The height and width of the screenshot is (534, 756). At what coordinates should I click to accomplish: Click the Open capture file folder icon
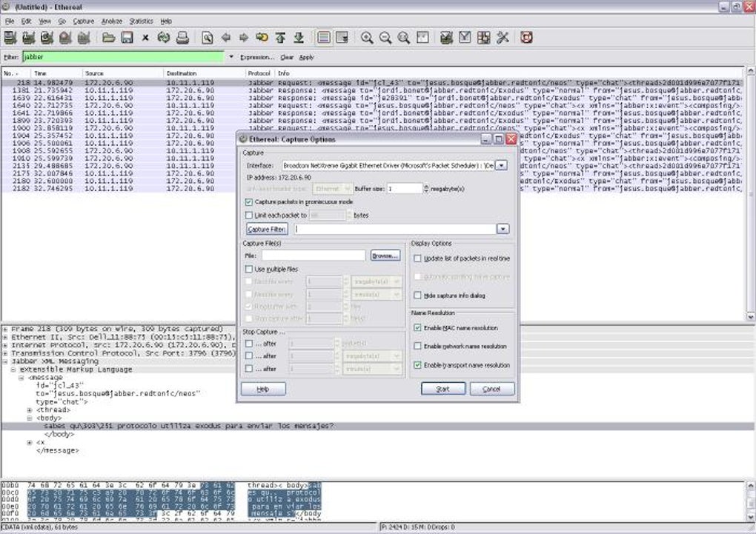point(108,38)
